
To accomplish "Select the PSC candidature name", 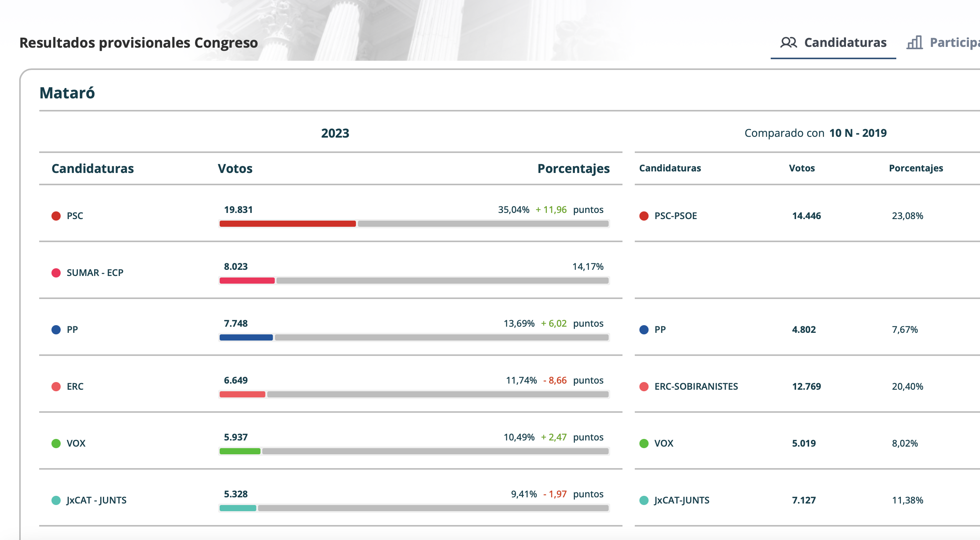I will tap(75, 216).
